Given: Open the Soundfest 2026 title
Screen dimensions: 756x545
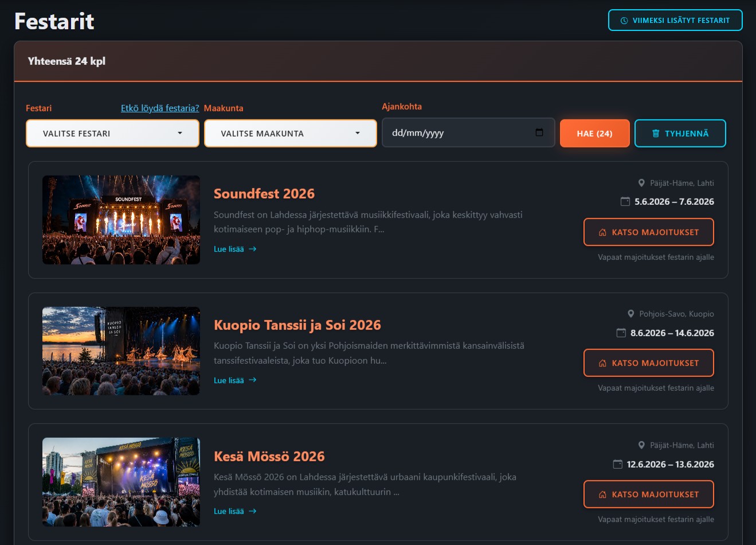Looking at the screenshot, I should [x=264, y=194].
